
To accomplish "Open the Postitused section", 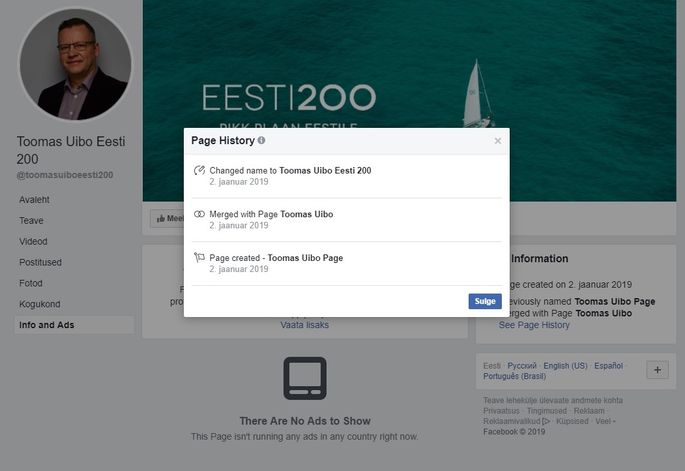I will pyautogui.click(x=40, y=262).
